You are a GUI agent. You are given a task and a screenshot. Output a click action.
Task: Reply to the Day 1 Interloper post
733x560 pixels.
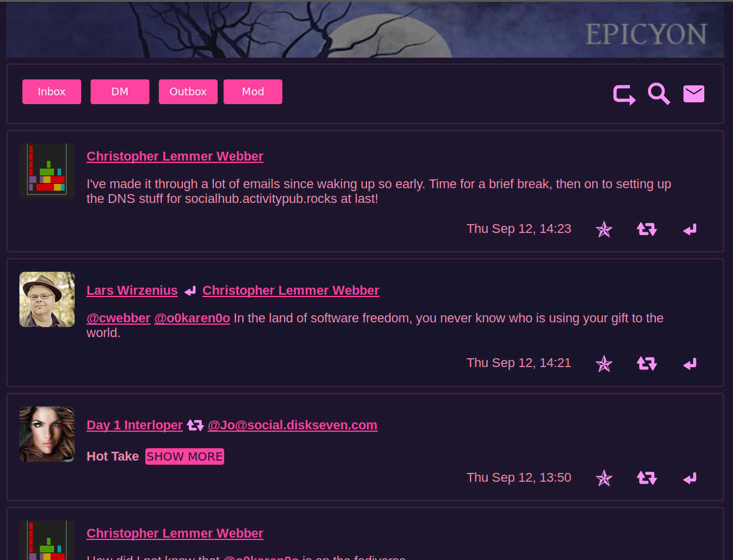[x=689, y=478]
